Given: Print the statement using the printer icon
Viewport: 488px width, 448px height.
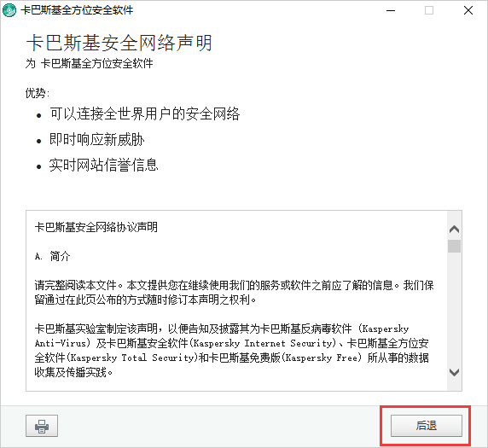Looking at the screenshot, I should click(42, 426).
